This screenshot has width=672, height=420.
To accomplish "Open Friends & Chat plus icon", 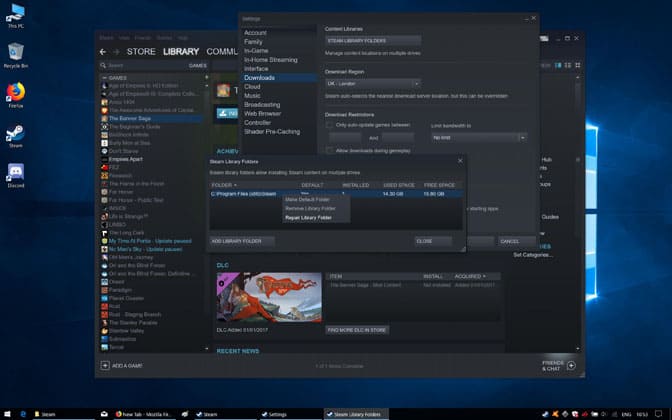I will 571,366.
